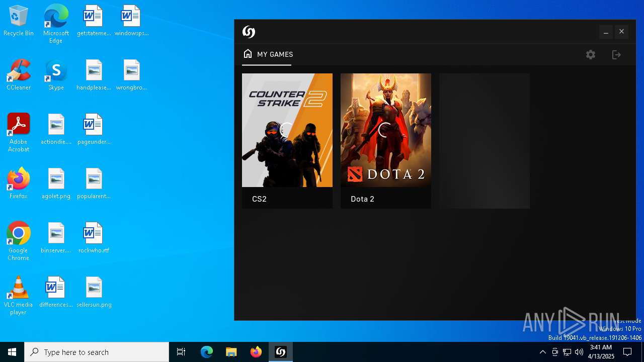Open Microsoft Edge from the taskbar
This screenshot has height=362, width=644.
207,352
